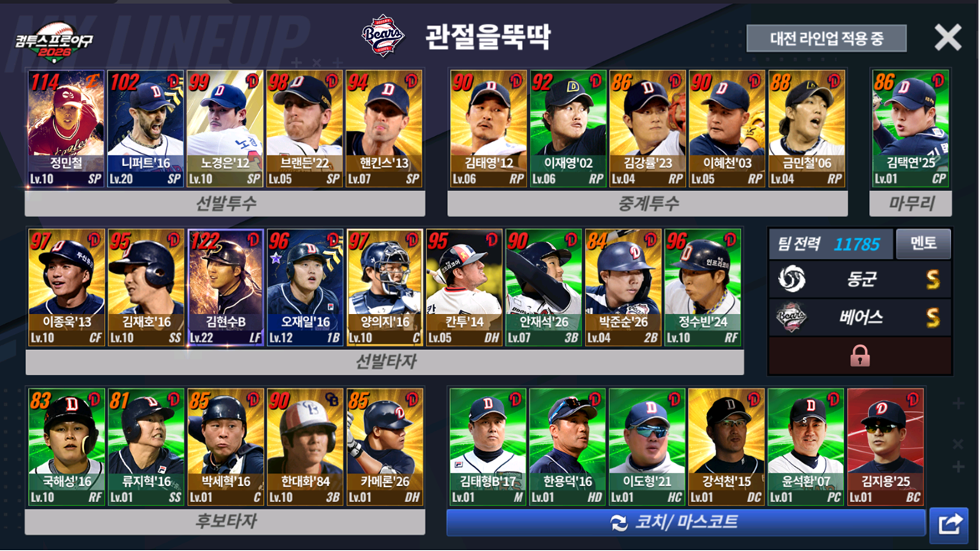Viewport: 980px width, 551px height.
Task: Close the lineup screen with the X
Action: pos(948,37)
